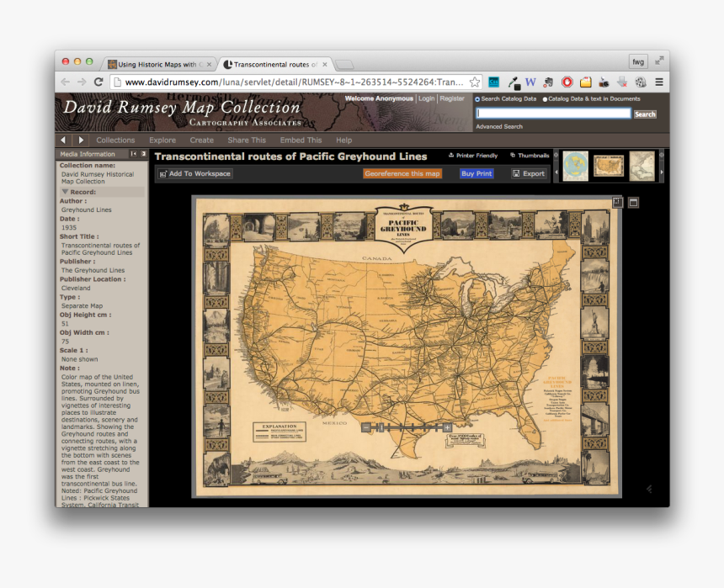The width and height of the screenshot is (724, 588).
Task: Click the pin icon on Media Information header
Action: (141, 154)
